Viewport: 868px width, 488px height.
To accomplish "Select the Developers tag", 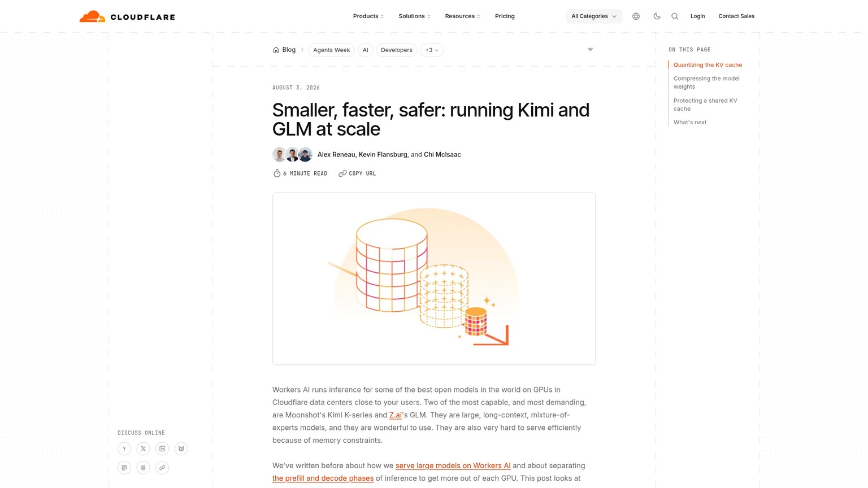I will pos(397,50).
